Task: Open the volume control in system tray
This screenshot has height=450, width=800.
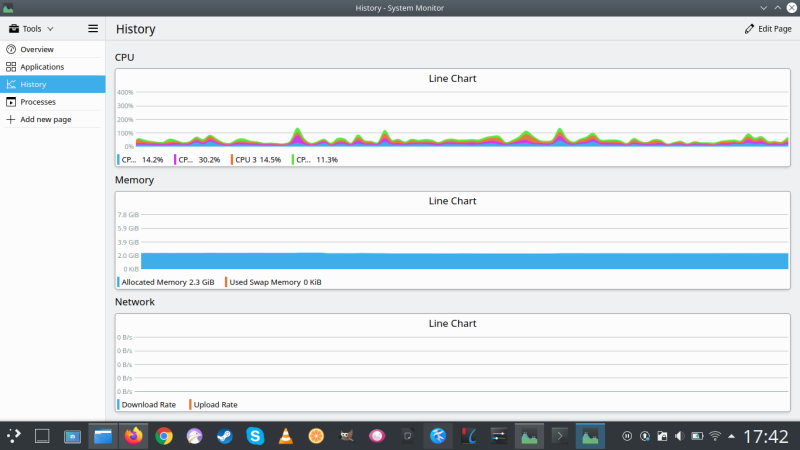Action: (x=680, y=436)
